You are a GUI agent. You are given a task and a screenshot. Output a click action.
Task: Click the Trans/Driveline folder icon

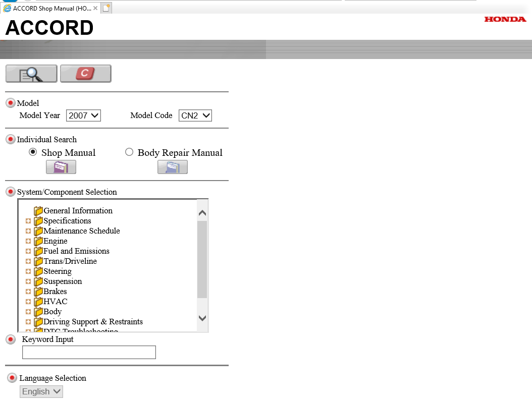(x=38, y=261)
